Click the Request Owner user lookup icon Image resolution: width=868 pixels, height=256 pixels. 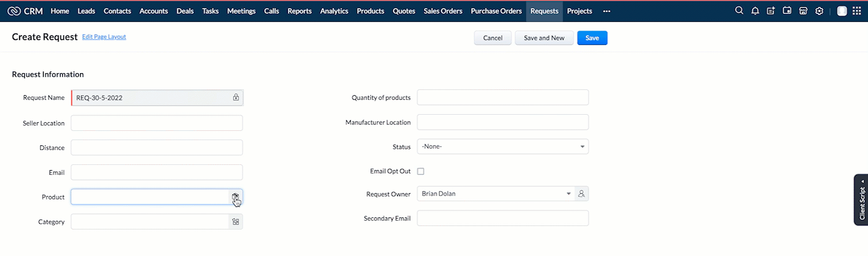[x=581, y=194]
